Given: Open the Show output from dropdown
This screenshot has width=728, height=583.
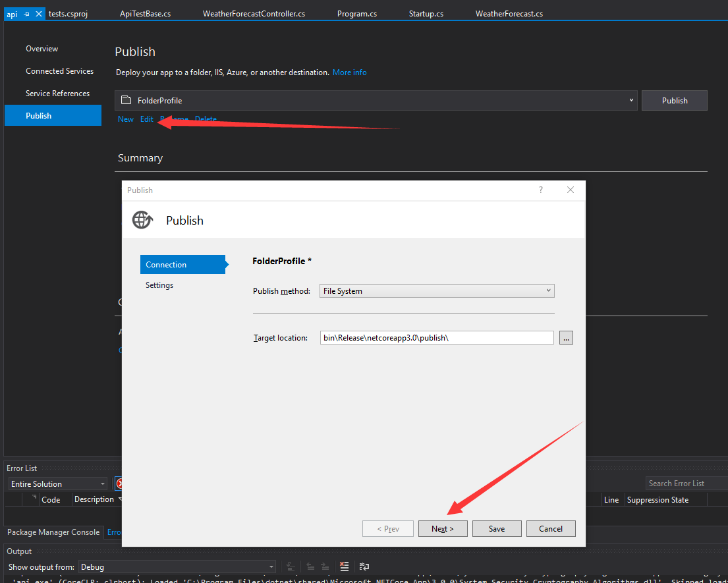Looking at the screenshot, I should (271, 567).
